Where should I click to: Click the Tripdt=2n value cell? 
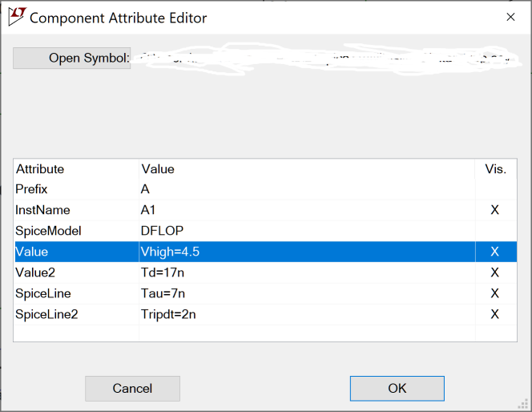[x=307, y=314]
